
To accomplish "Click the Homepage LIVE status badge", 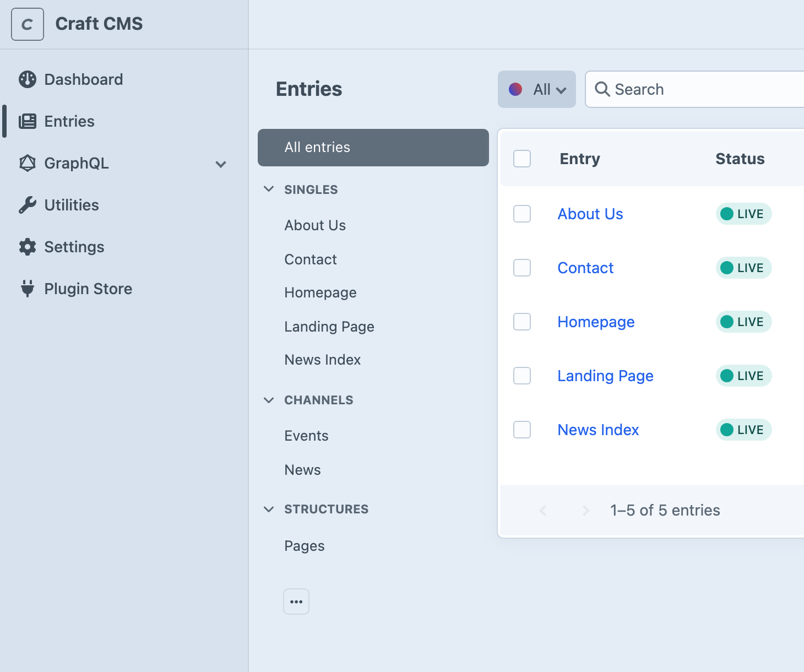I will tap(743, 322).
